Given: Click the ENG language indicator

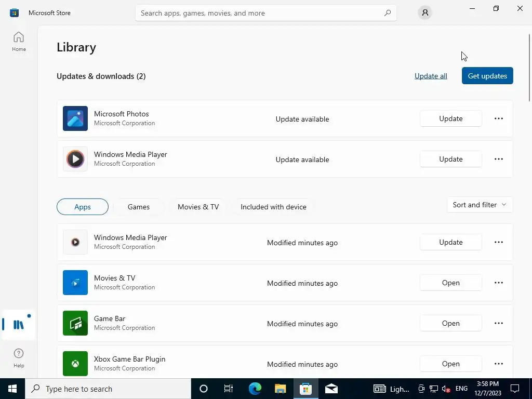Looking at the screenshot, I should click(x=461, y=389).
